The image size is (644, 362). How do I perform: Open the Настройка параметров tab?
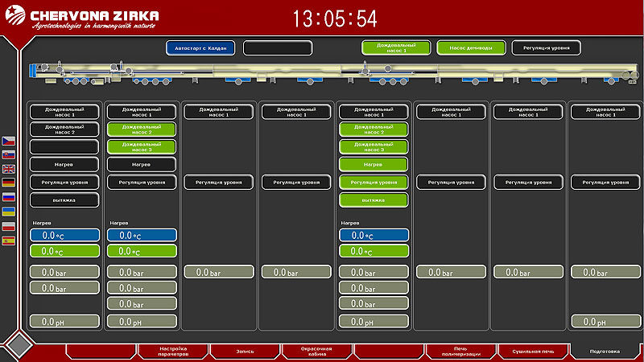[x=173, y=352]
